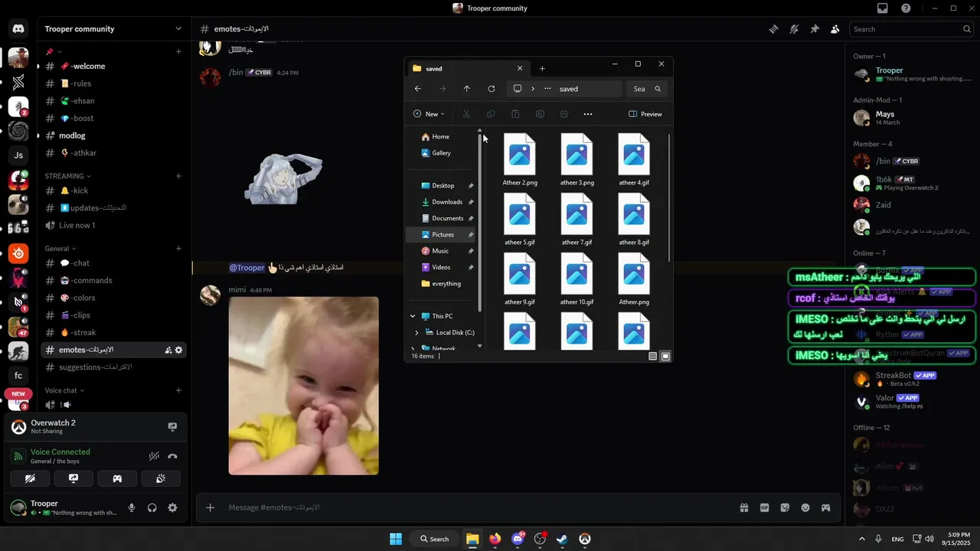The height and width of the screenshot is (551, 980).
Task: Open Threads icon in channel header
Action: 774,29
